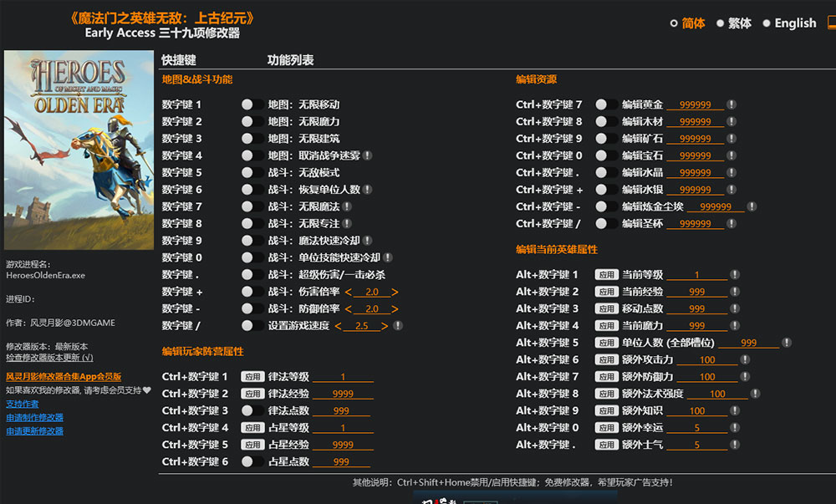Decrease 防御倍率 with left arrow
Screen dimensions: 836x504
pos(348,309)
